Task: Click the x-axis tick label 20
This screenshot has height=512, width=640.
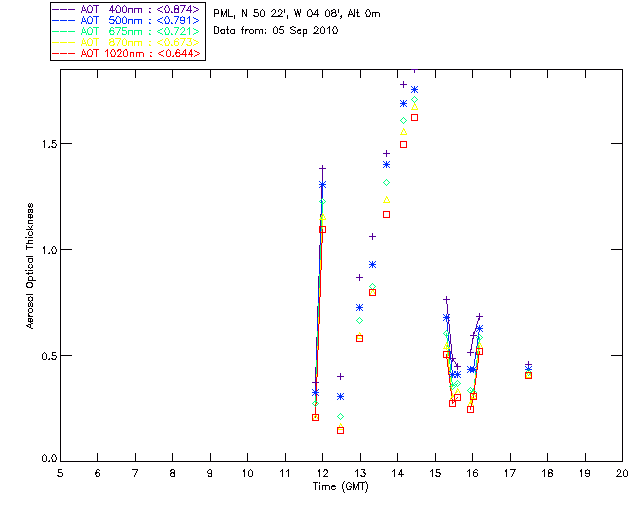Action: point(622,473)
